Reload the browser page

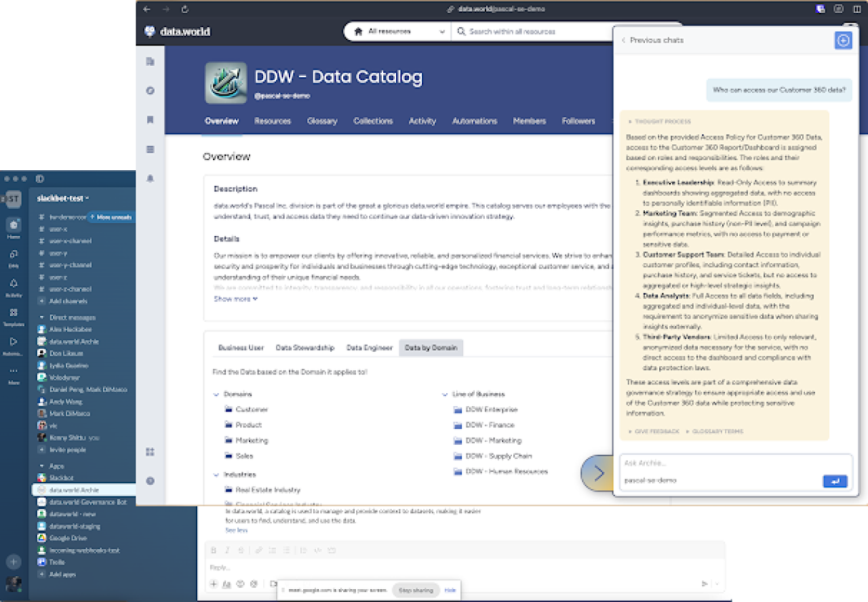click(185, 9)
